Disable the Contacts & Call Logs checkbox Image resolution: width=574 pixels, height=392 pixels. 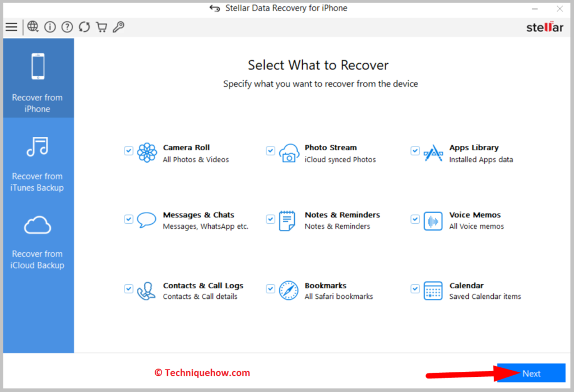(x=128, y=289)
